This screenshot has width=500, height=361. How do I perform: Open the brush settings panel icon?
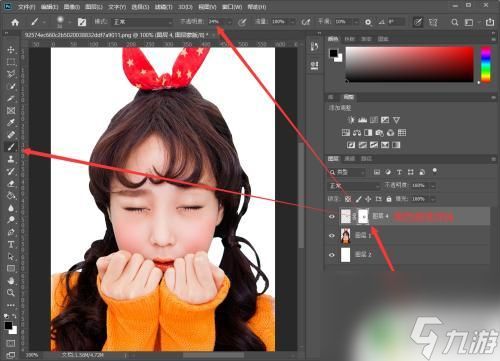(x=82, y=22)
